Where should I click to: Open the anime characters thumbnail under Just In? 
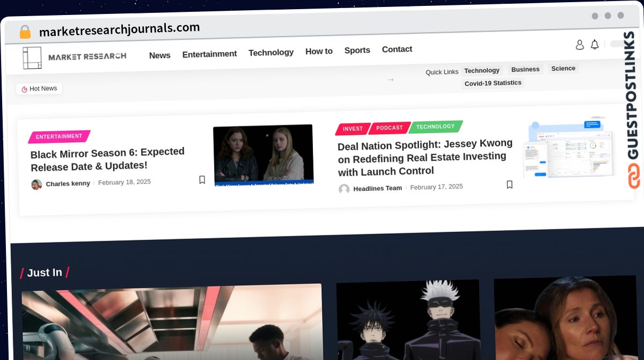pyautogui.click(x=408, y=320)
